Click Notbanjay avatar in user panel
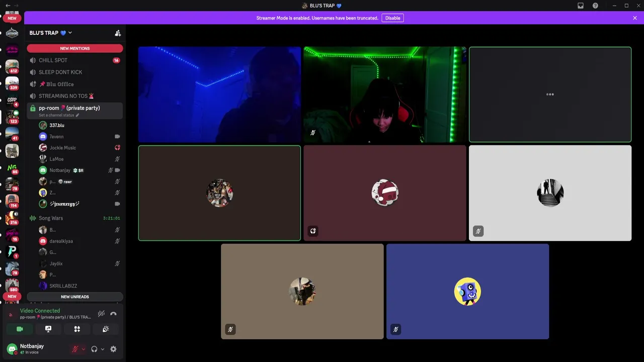Viewport: 644px width, 362px height. click(x=12, y=349)
